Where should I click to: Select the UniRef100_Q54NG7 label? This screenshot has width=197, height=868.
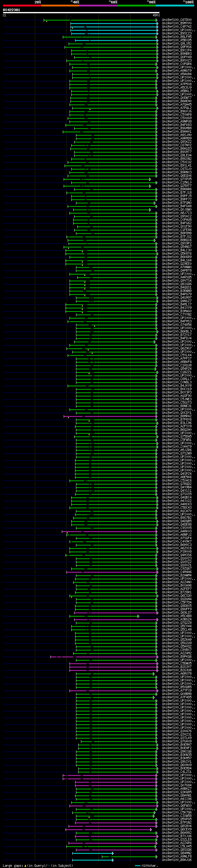(176, 247)
